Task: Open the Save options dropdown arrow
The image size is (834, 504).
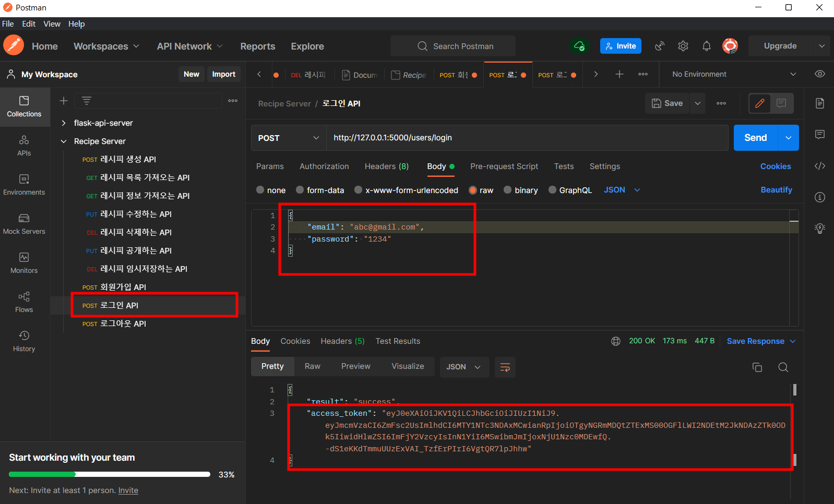Action: (x=698, y=103)
